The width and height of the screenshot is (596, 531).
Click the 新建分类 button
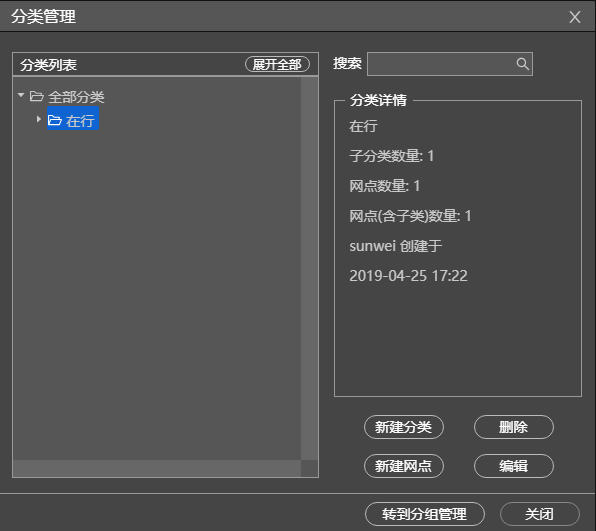[x=404, y=427]
